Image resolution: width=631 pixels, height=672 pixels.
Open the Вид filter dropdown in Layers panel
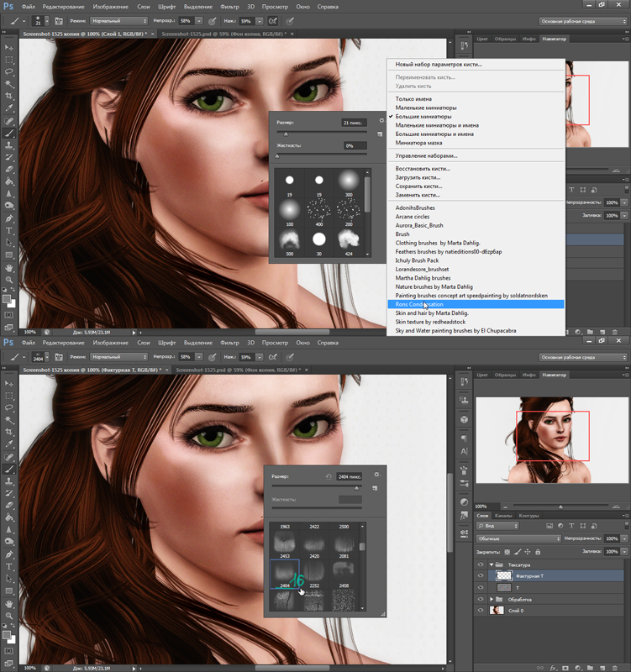(497, 526)
